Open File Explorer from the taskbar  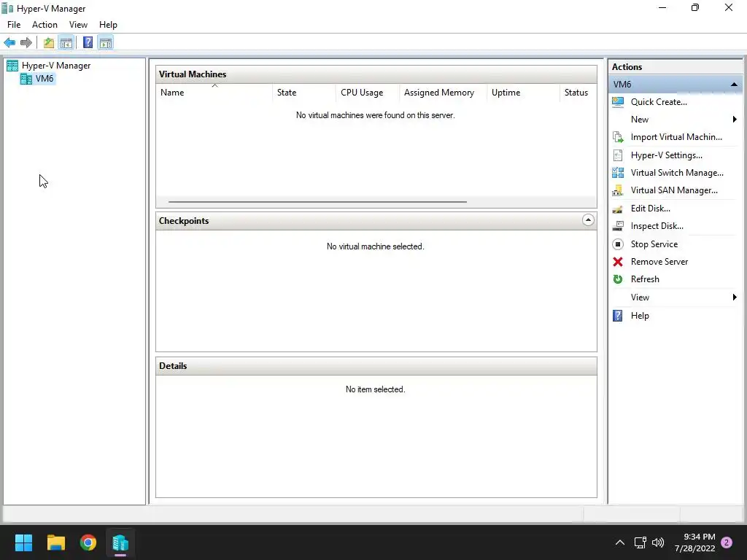click(x=55, y=542)
